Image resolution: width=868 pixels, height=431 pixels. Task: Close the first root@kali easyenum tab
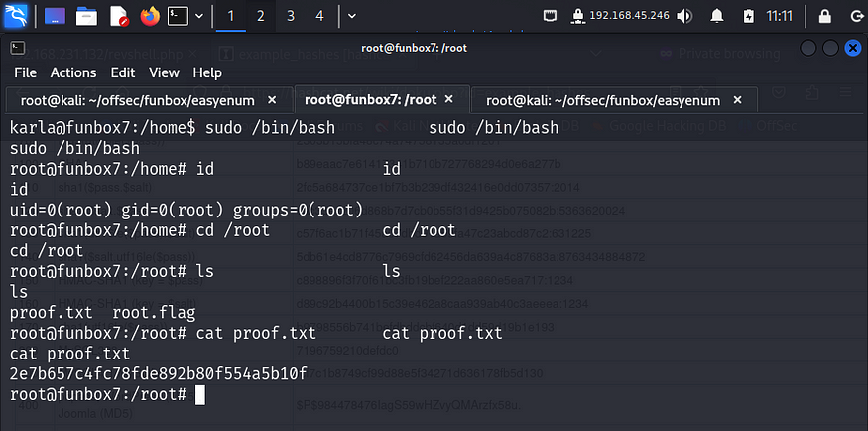pyautogui.click(x=272, y=100)
